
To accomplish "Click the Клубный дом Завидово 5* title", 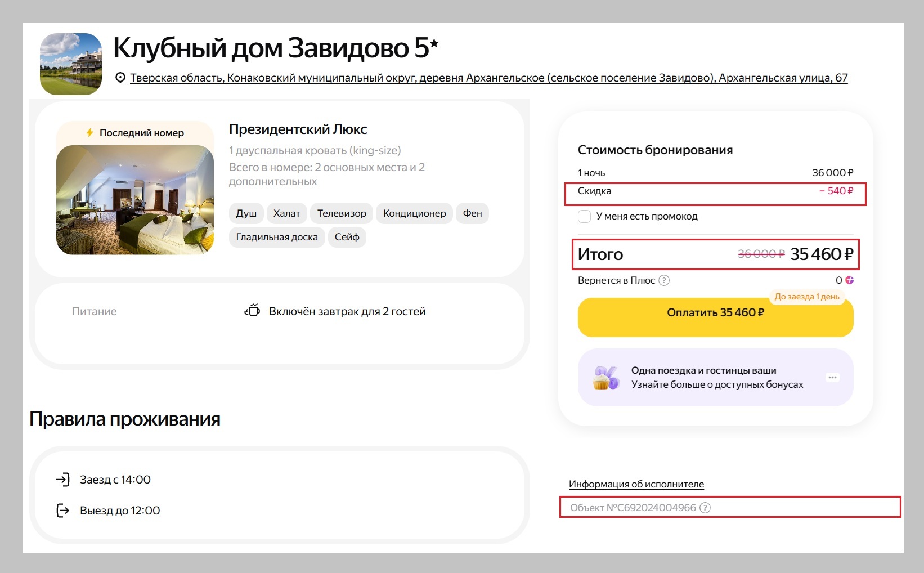I will [275, 48].
